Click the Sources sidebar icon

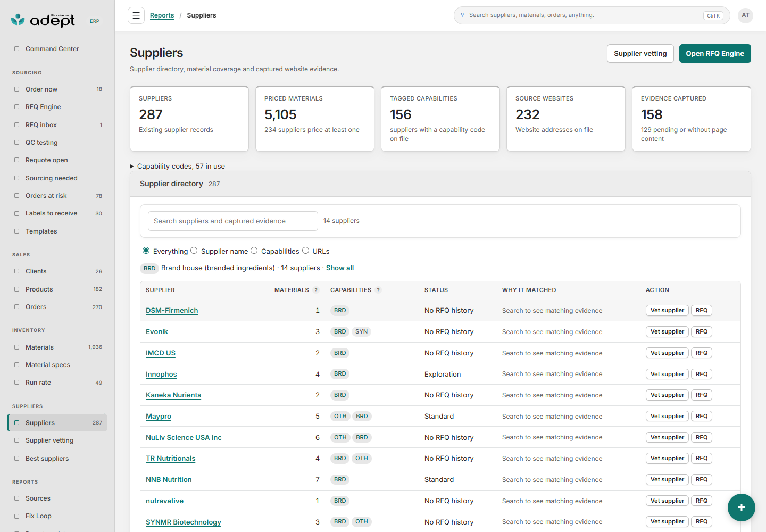coord(16,498)
